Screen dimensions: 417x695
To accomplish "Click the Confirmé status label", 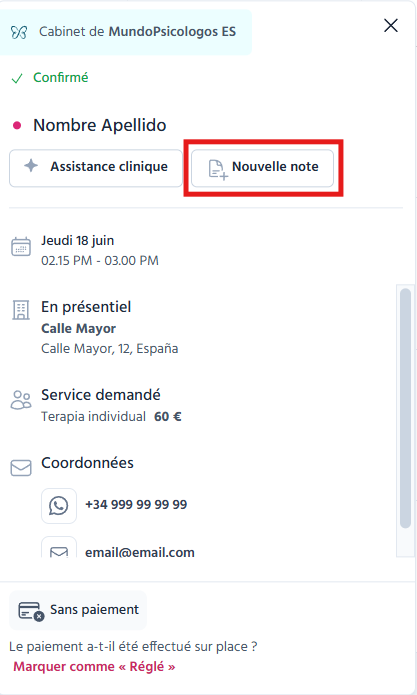I will point(61,78).
